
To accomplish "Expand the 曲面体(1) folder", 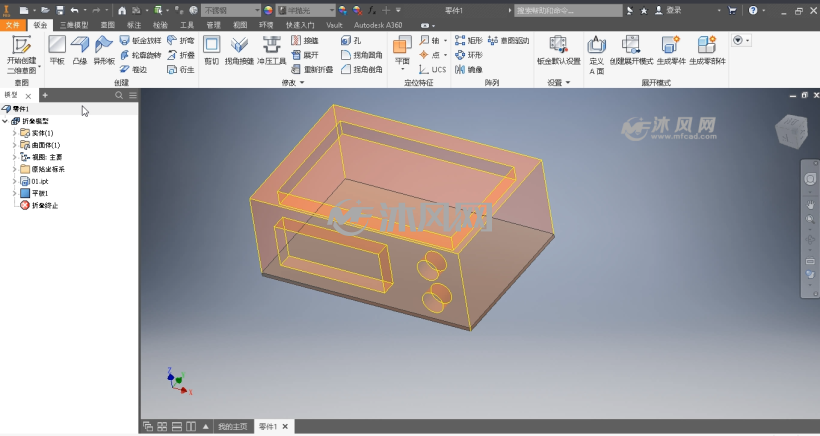I will (15, 145).
